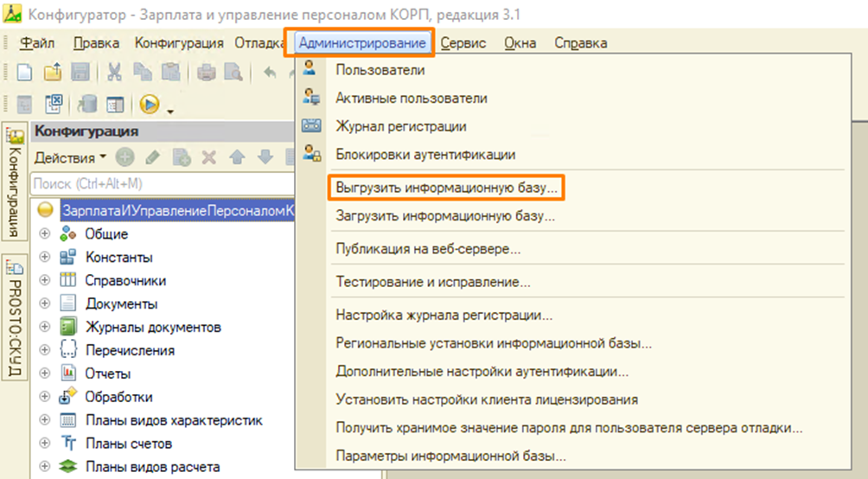Image resolution: width=868 pixels, height=479 pixels.
Task: Click the Update database configuration icon
Action: [x=86, y=104]
